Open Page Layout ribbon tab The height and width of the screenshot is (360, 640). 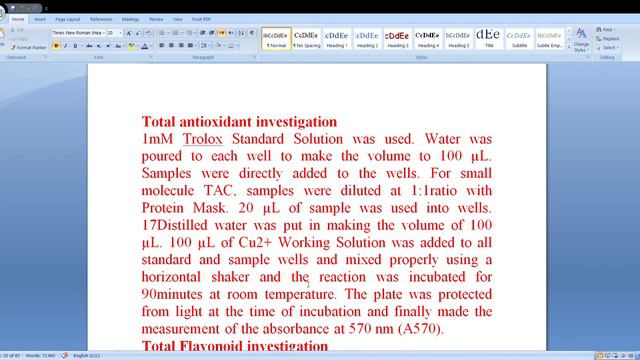[x=67, y=19]
